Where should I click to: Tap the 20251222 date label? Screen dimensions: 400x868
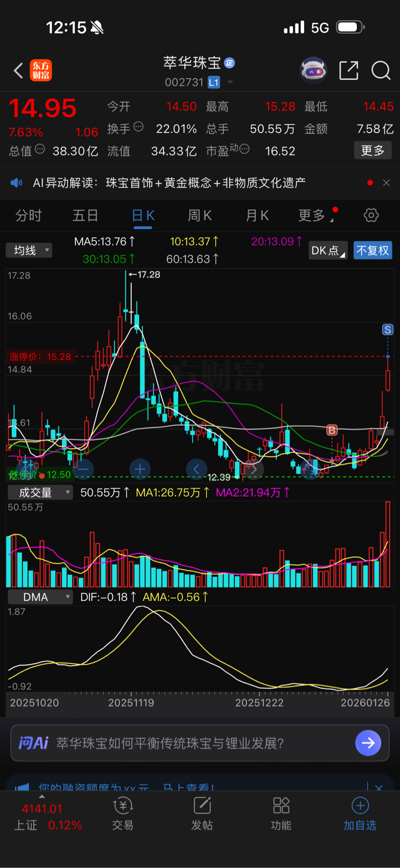pos(259,703)
